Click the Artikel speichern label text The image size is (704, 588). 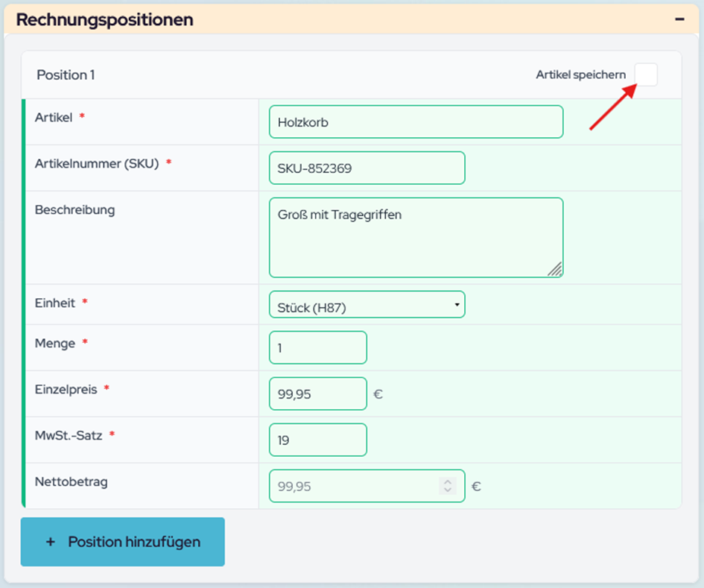point(580,75)
